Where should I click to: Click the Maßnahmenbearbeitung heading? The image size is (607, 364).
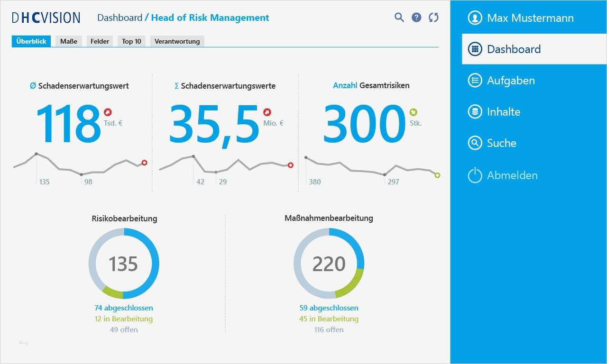point(329,218)
